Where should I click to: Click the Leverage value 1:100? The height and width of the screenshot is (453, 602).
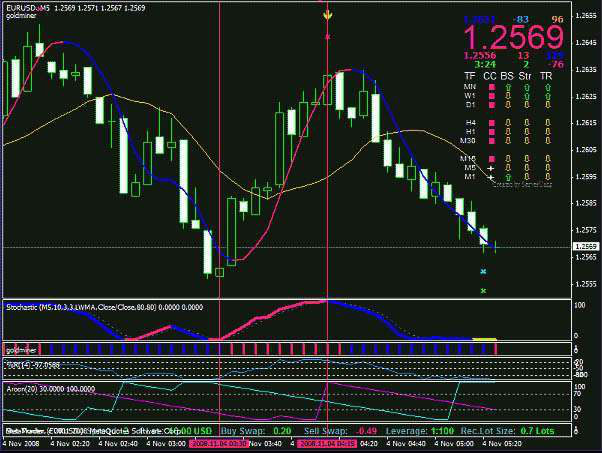(442, 431)
